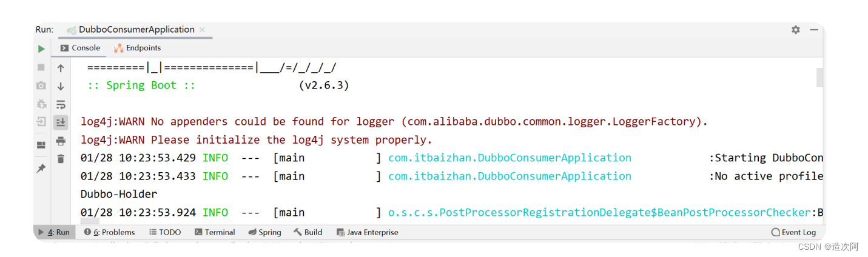Click the Down the Stack Trace arrow
This screenshot has height=257, width=868.
[x=61, y=87]
